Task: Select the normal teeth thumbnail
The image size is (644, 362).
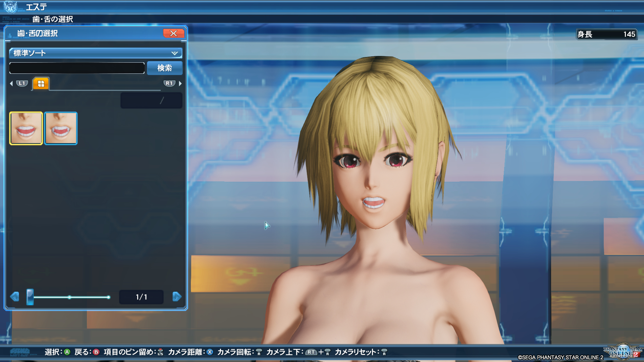Action: (x=26, y=128)
